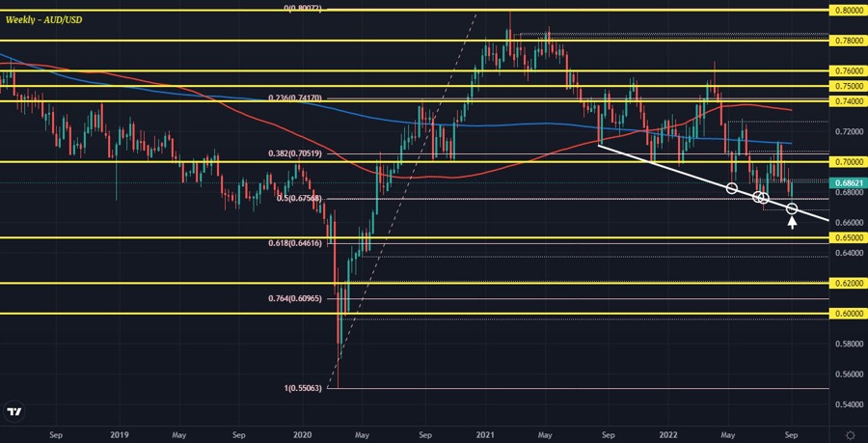
Task: Click the 0.60000 price axis label
Action: [848, 314]
